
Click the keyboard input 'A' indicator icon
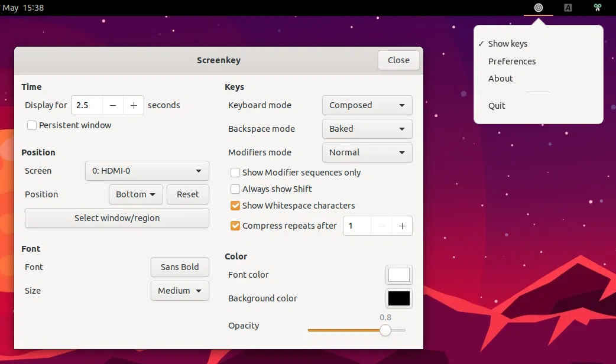pyautogui.click(x=568, y=8)
